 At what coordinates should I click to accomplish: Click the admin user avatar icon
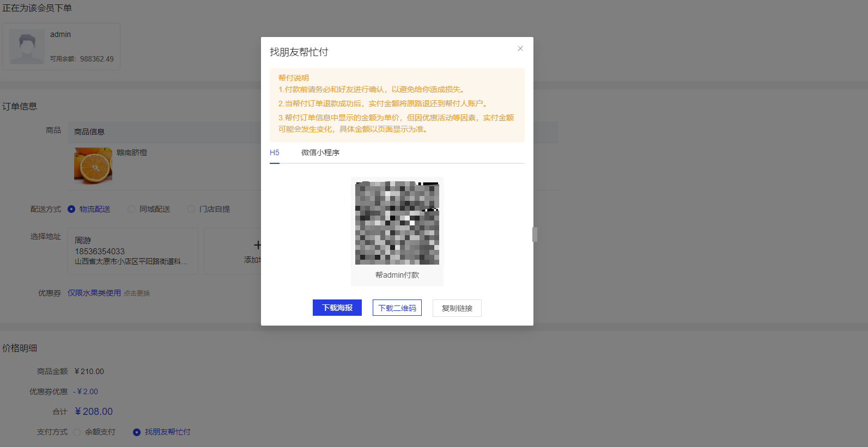coord(27,47)
